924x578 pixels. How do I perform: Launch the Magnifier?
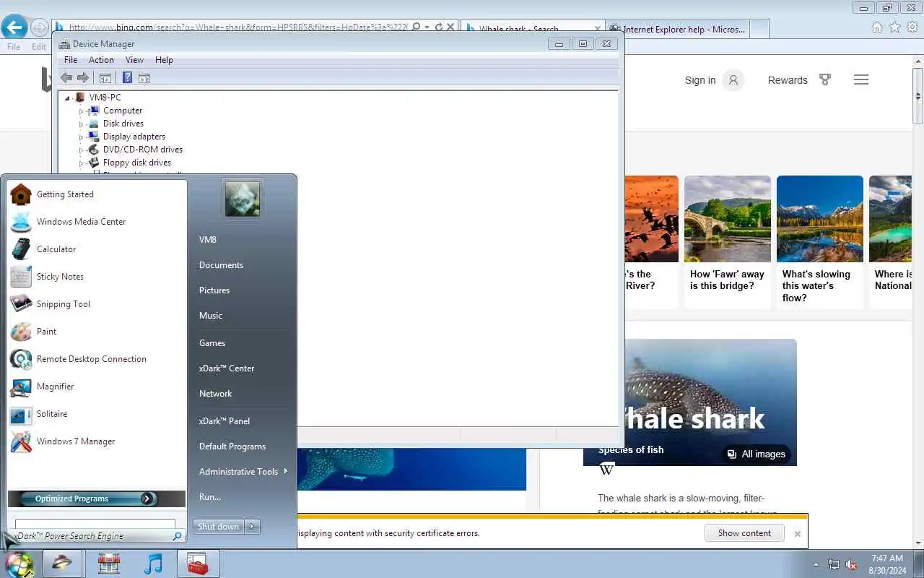[55, 387]
